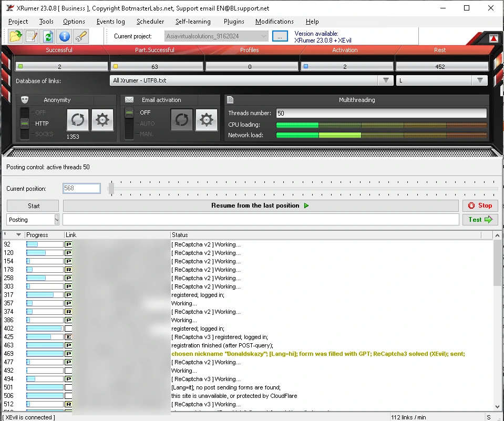Click the CPU loading bar
This screenshot has height=421, width=504.
click(382, 125)
